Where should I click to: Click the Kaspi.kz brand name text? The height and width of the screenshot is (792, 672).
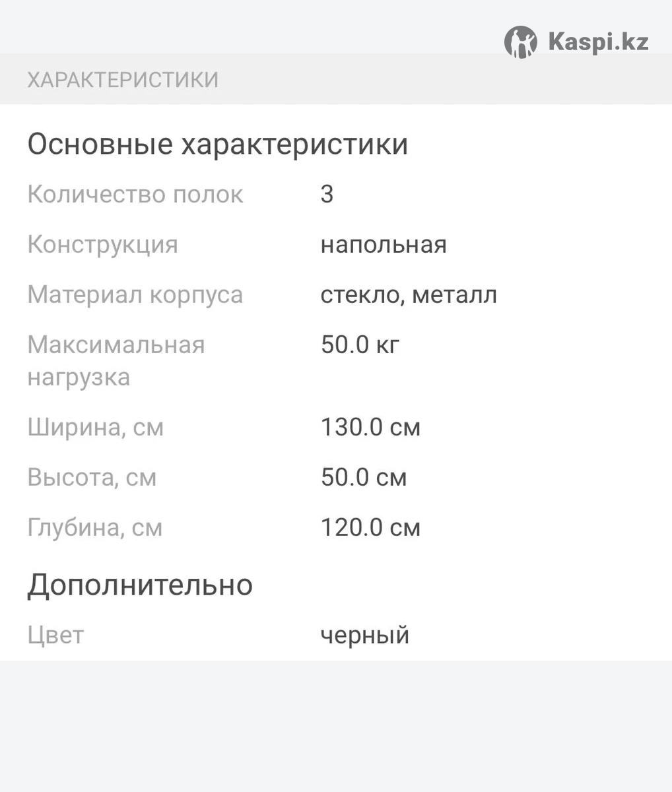[598, 43]
